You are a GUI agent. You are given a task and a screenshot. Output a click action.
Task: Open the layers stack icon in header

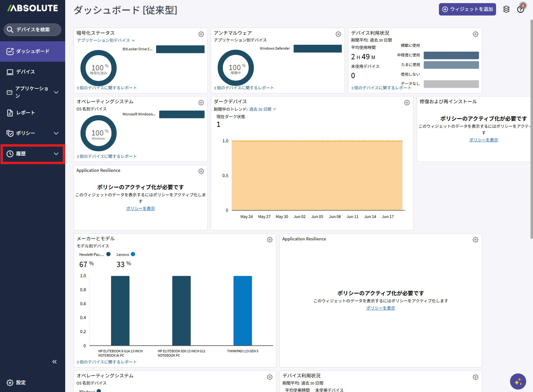tap(506, 9)
